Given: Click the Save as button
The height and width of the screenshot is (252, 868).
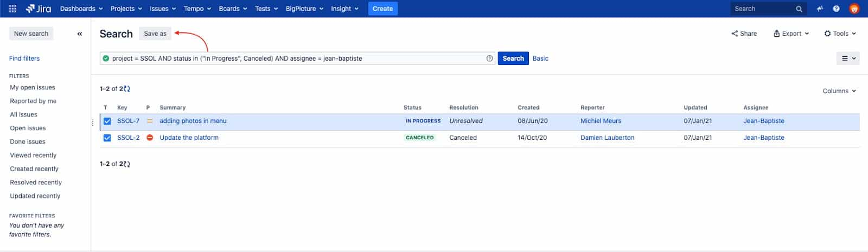Looking at the screenshot, I should click(x=155, y=34).
